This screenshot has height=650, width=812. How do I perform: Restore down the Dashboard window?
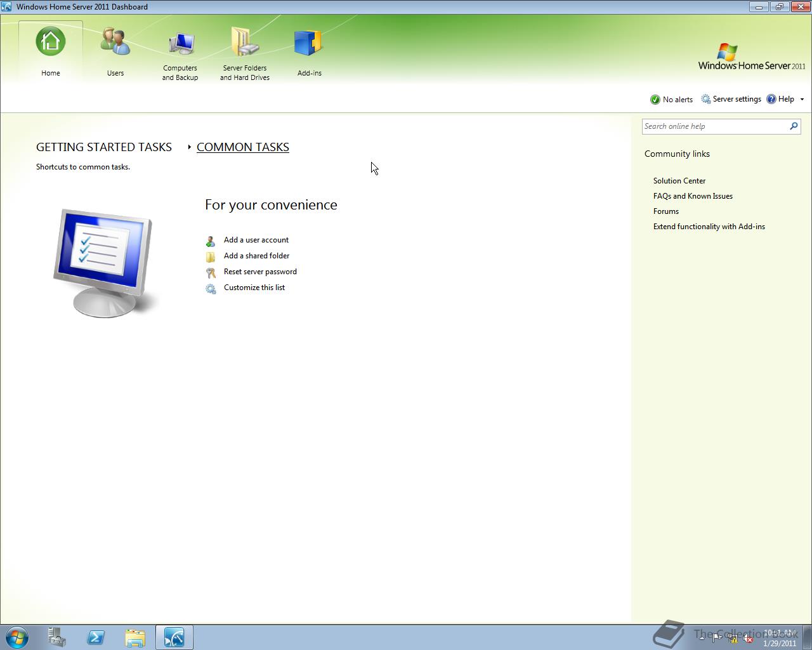coord(780,7)
